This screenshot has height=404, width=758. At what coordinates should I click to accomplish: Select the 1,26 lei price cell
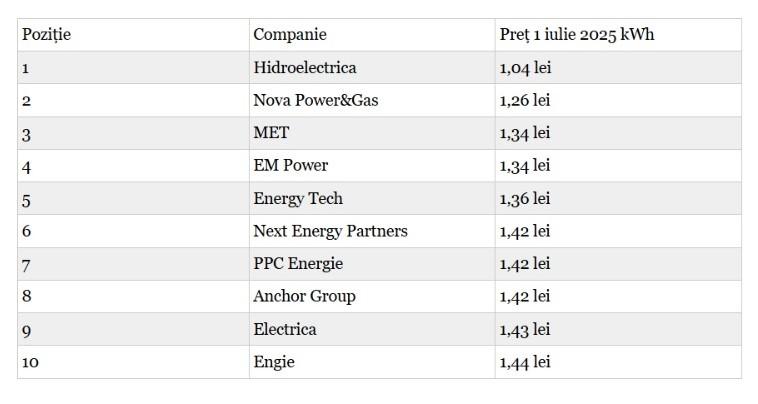tap(525, 100)
